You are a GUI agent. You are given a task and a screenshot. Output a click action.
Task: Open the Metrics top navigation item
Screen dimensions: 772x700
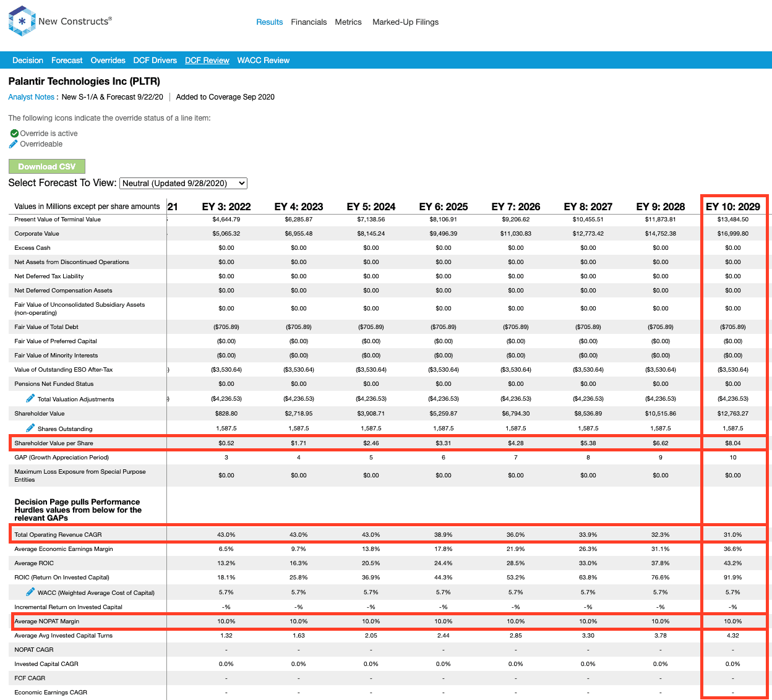(348, 22)
